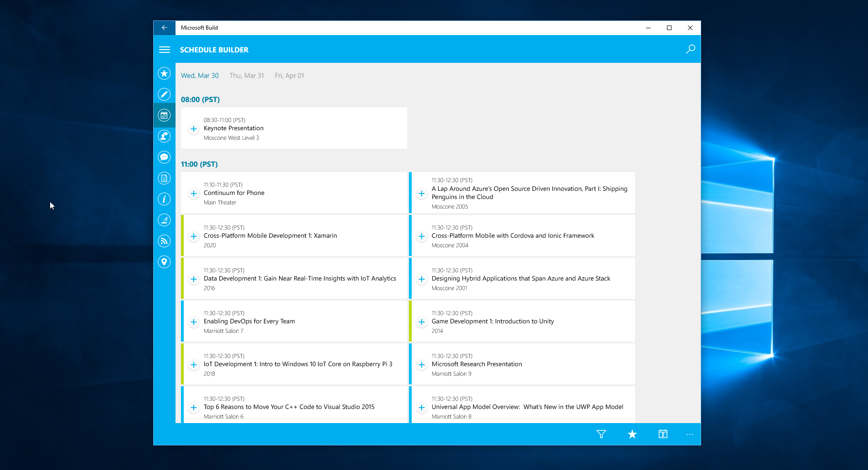Click the 08:30-11:00 (PST) time text

224,120
